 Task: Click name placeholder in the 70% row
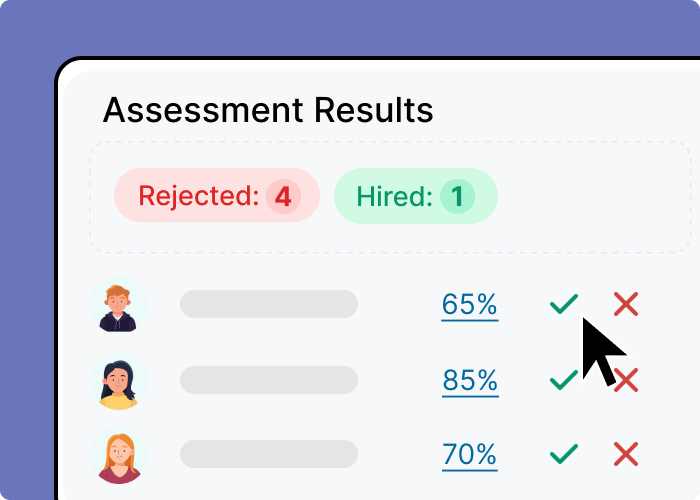coord(268,455)
